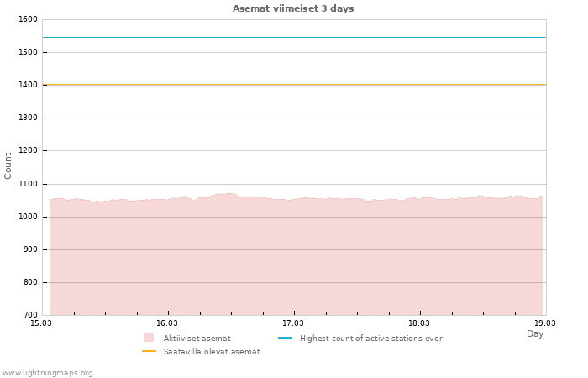Click the chart title Asemat viimeiset 3 days

293,8
